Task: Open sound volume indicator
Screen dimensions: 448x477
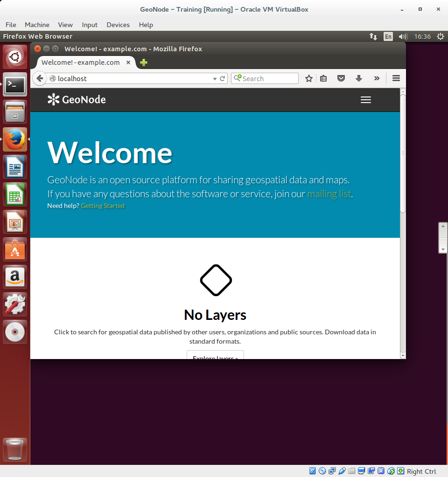Action: pyautogui.click(x=403, y=36)
